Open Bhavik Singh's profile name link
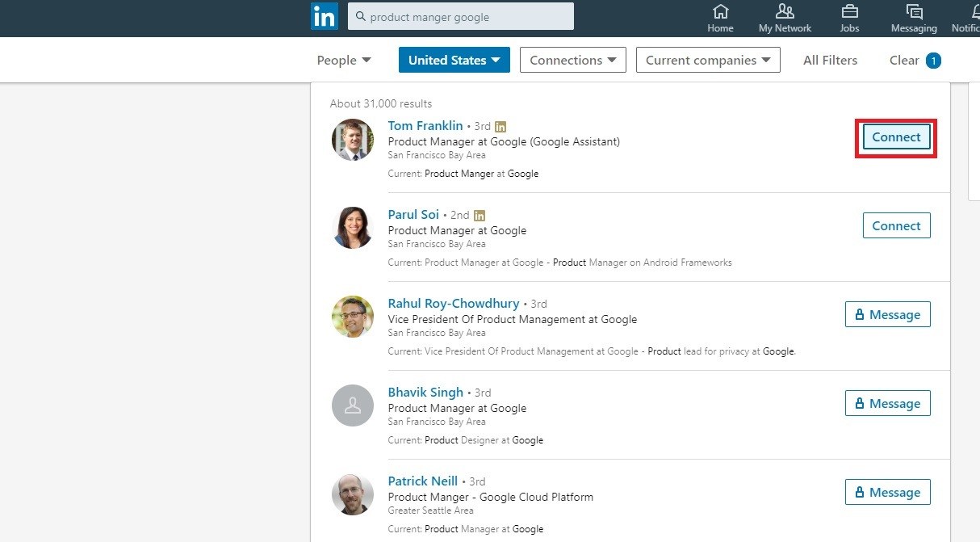Image resolution: width=980 pixels, height=542 pixels. click(x=425, y=393)
